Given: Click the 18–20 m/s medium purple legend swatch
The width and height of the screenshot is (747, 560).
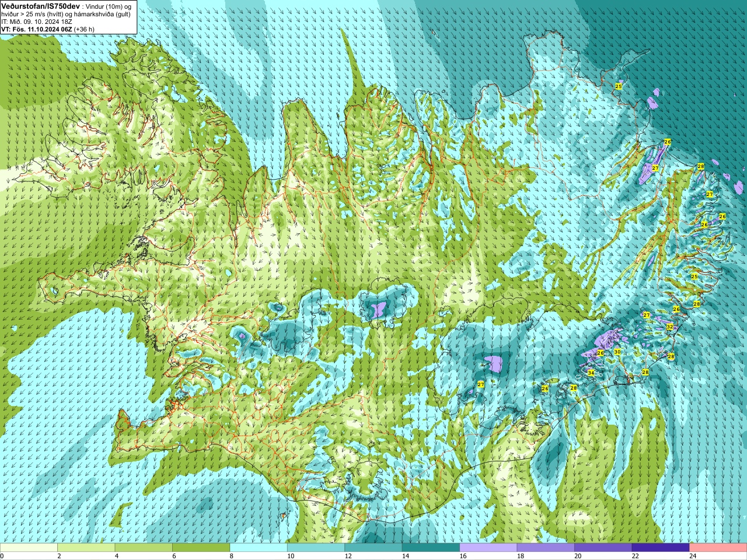Looking at the screenshot, I should [x=546, y=548].
